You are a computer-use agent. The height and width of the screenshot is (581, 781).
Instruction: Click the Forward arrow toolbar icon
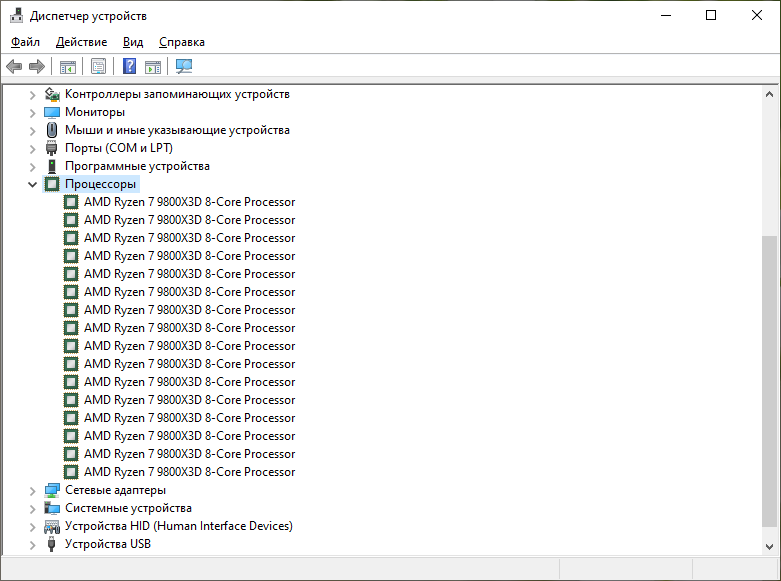click(x=37, y=66)
